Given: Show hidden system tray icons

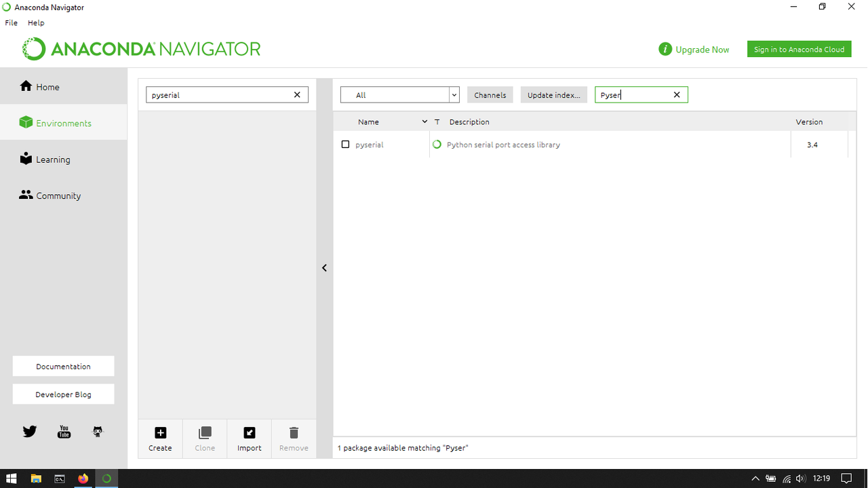Looking at the screenshot, I should (755, 478).
